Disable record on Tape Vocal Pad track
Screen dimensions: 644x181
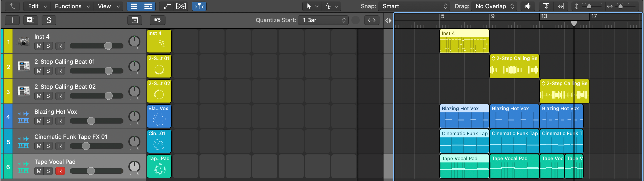coord(60,171)
